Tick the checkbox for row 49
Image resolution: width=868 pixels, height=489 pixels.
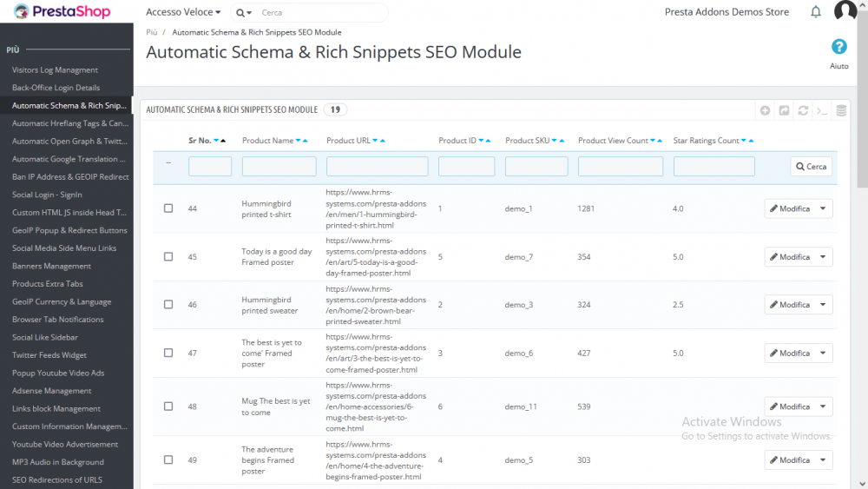pyautogui.click(x=168, y=460)
